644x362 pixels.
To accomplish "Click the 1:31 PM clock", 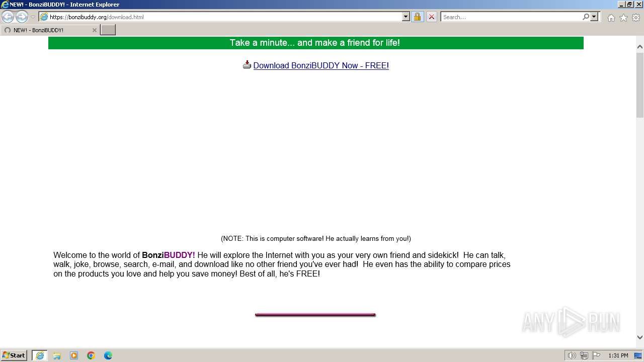I will pyautogui.click(x=618, y=355).
